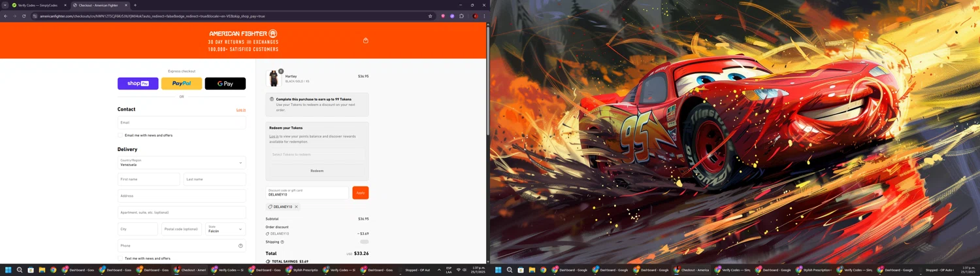
Task: Go back using browser back arrow
Action: coord(6,16)
